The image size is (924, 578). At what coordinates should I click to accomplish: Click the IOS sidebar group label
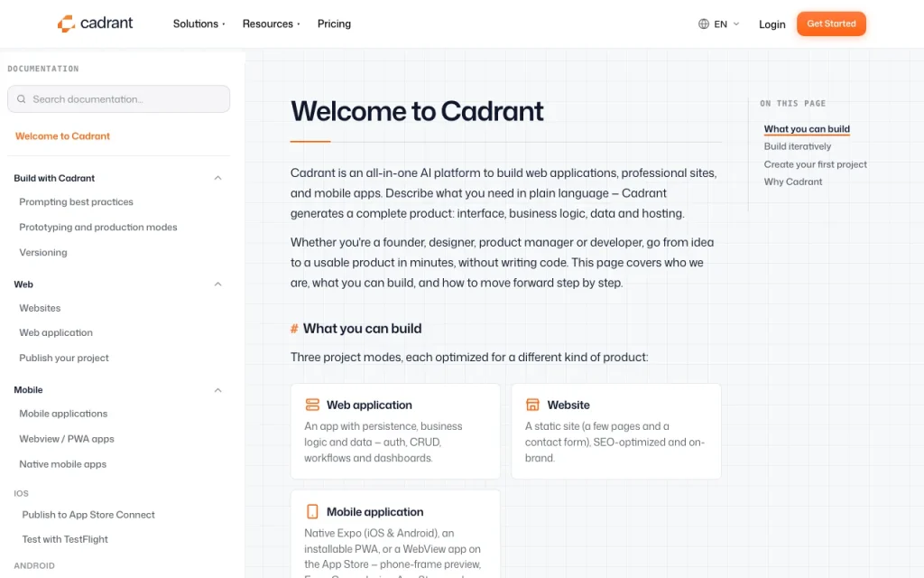[x=22, y=494]
